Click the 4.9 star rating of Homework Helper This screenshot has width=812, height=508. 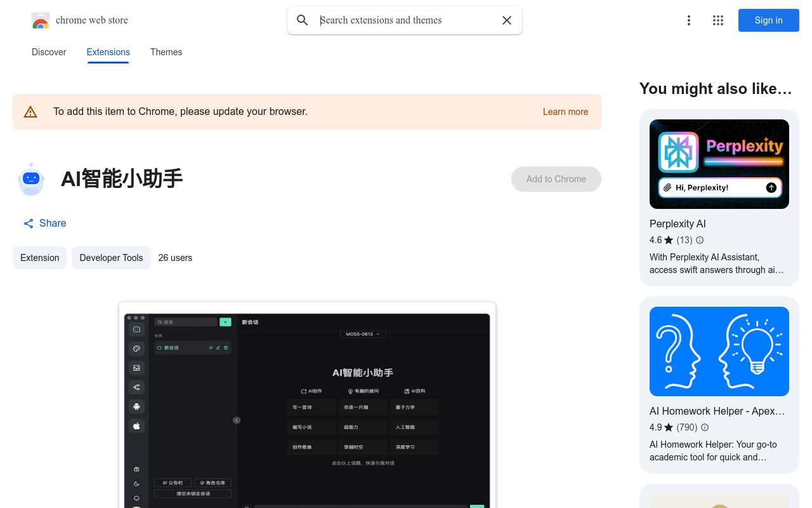[661, 427]
